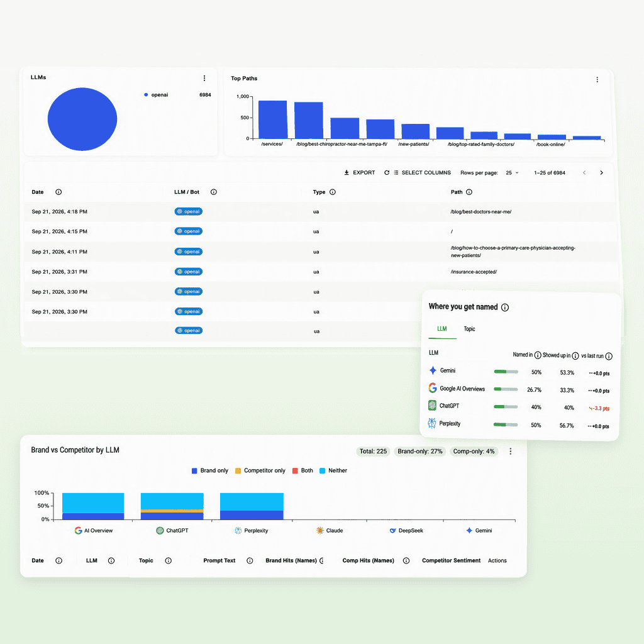Click date Sep 21, 2026, 3:31 PM

tap(60, 272)
